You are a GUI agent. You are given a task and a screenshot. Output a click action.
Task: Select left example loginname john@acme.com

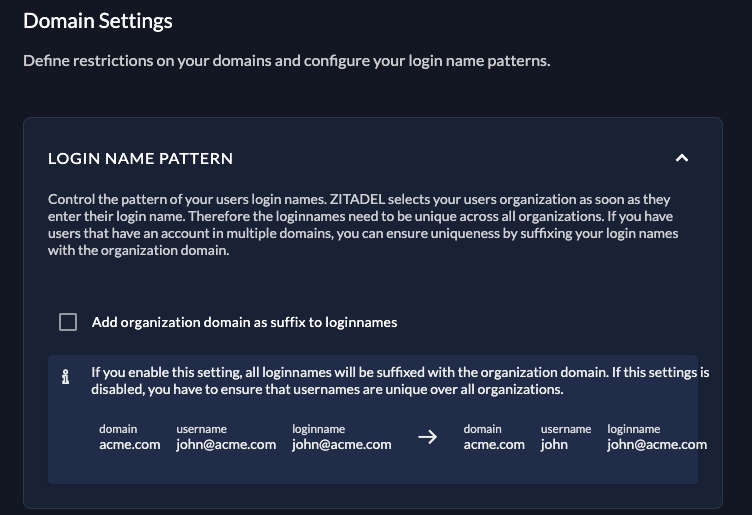[342, 445]
